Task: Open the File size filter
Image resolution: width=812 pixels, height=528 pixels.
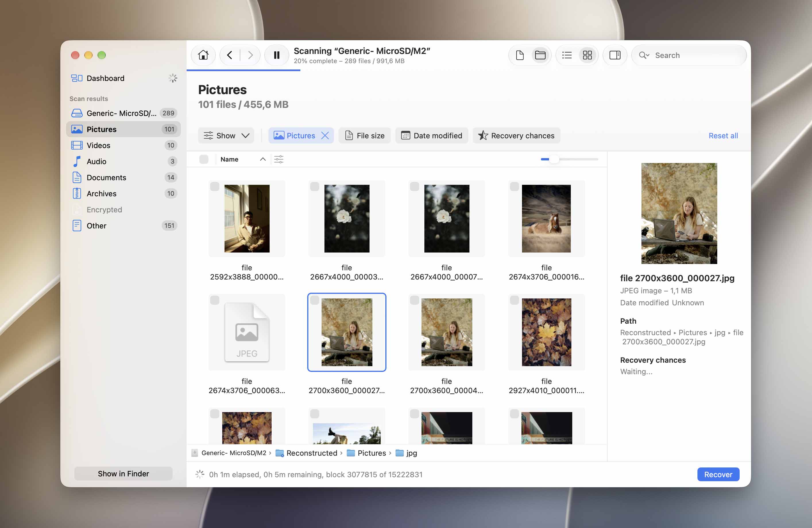Action: 364,136
